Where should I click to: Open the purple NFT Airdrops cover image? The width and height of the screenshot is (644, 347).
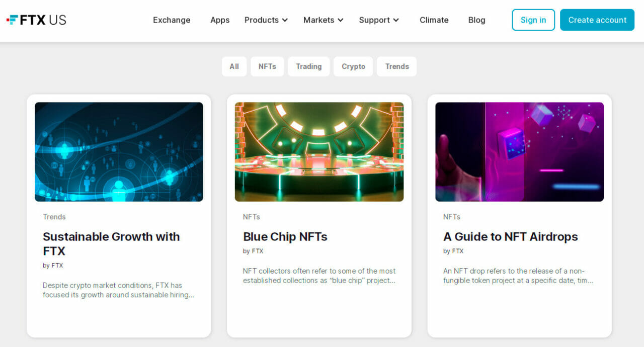click(x=519, y=151)
